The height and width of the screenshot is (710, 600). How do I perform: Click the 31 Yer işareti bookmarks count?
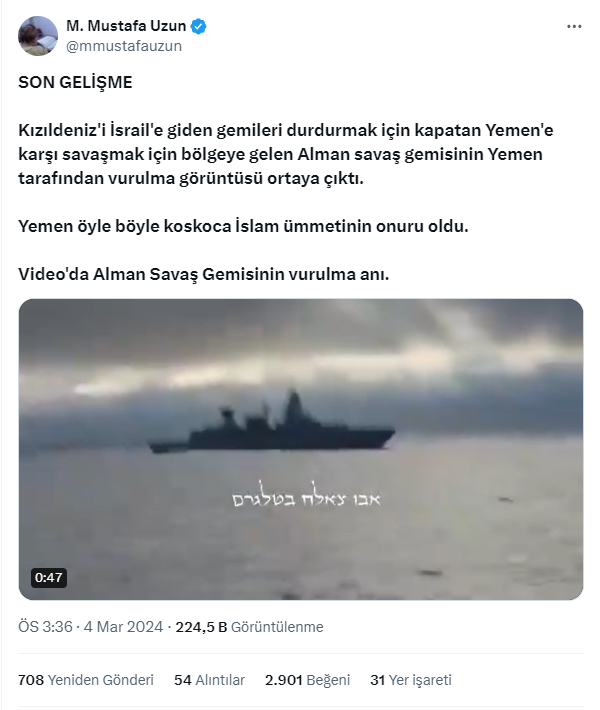point(411,680)
